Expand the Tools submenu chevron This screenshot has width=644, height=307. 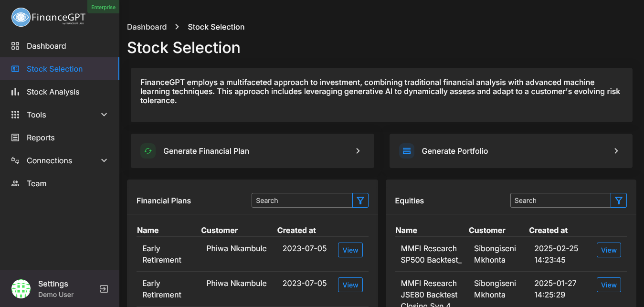(104, 115)
